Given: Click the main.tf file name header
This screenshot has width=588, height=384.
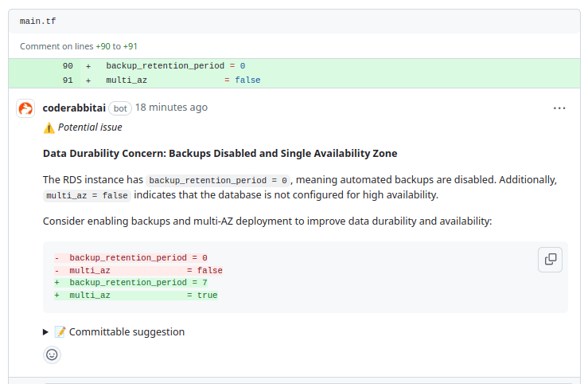Looking at the screenshot, I should click(37, 22).
